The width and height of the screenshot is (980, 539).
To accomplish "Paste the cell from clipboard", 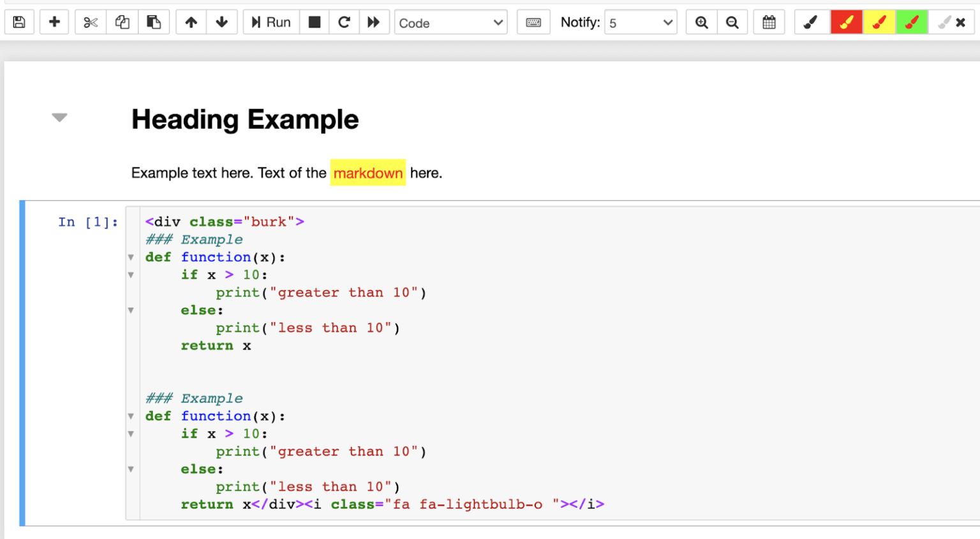I will [154, 22].
